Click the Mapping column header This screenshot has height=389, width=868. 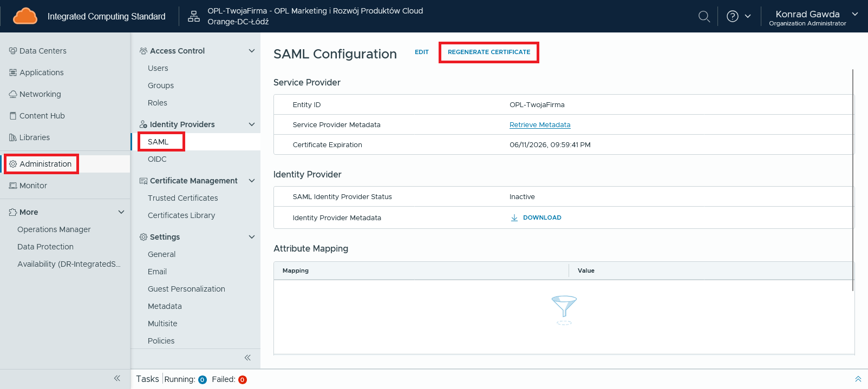[296, 271]
